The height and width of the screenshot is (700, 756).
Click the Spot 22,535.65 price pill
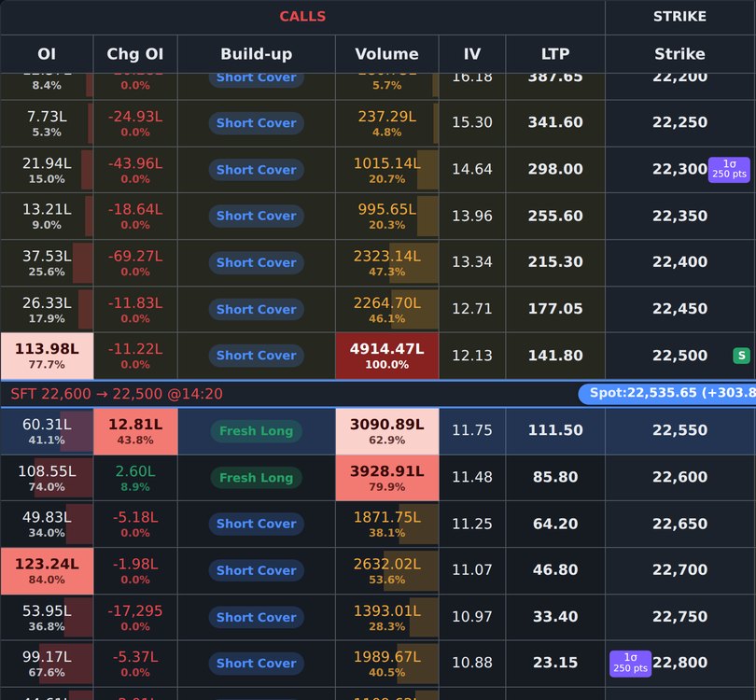click(666, 393)
